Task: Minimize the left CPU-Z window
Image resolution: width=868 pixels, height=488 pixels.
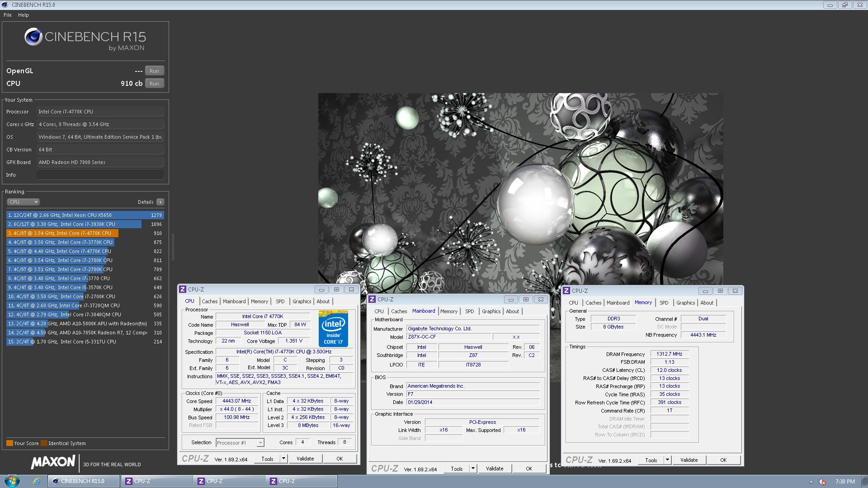Action: click(x=321, y=289)
